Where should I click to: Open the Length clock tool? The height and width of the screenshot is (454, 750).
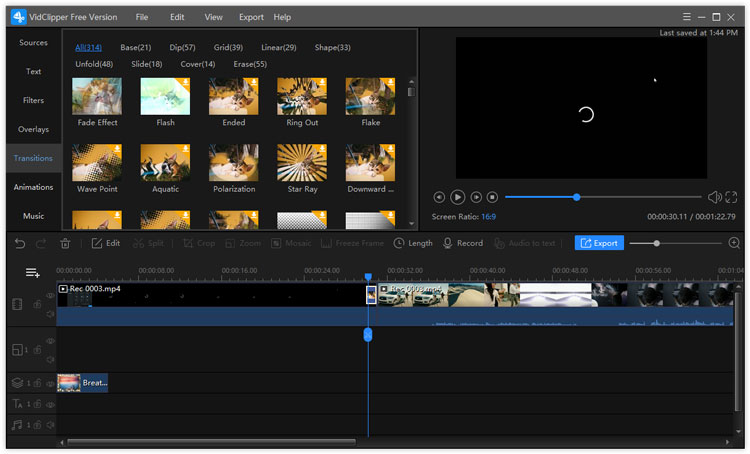coord(413,244)
